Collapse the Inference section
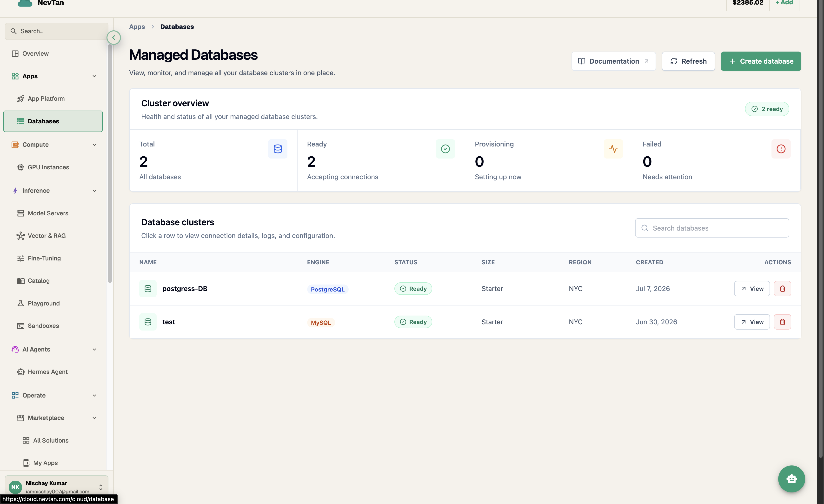Screen dimensions: 824x504 click(x=94, y=191)
